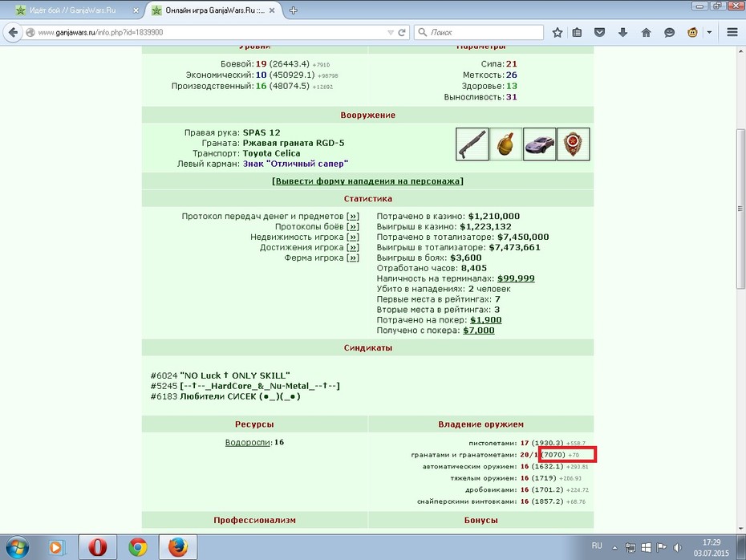
Task: Open a new tab with plus button
Action: pos(293,10)
